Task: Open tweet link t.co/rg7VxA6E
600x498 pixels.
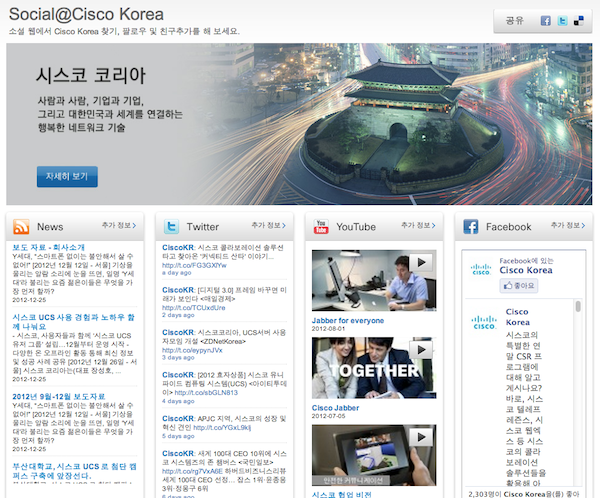Action: click(x=193, y=471)
